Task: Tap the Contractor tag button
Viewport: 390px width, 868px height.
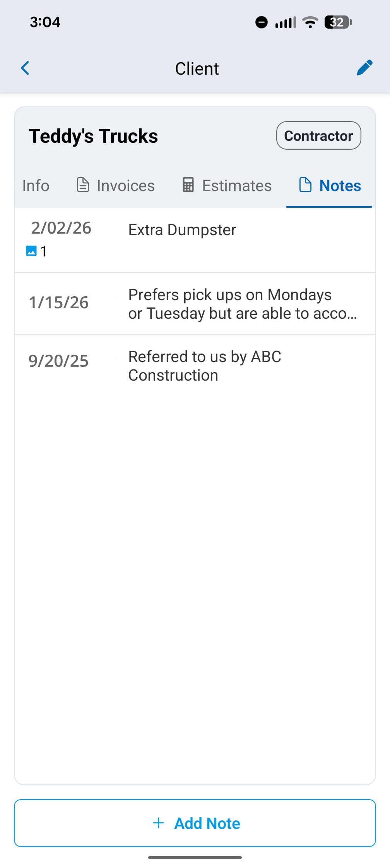Action: (319, 135)
